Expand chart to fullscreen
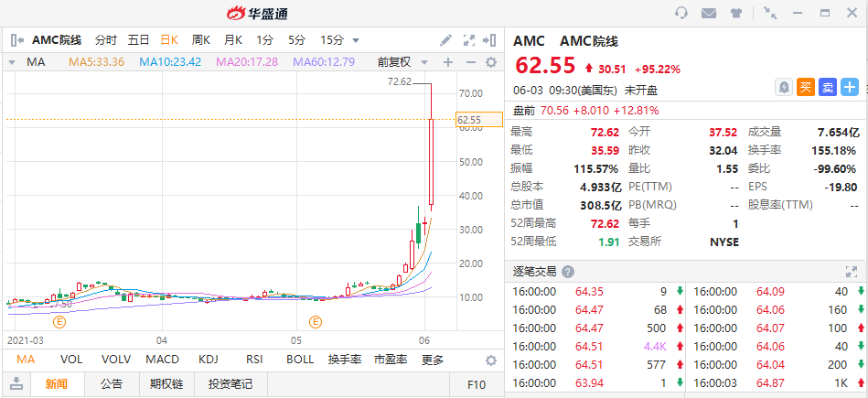Screen dimensions: 868x398 coord(469,40)
